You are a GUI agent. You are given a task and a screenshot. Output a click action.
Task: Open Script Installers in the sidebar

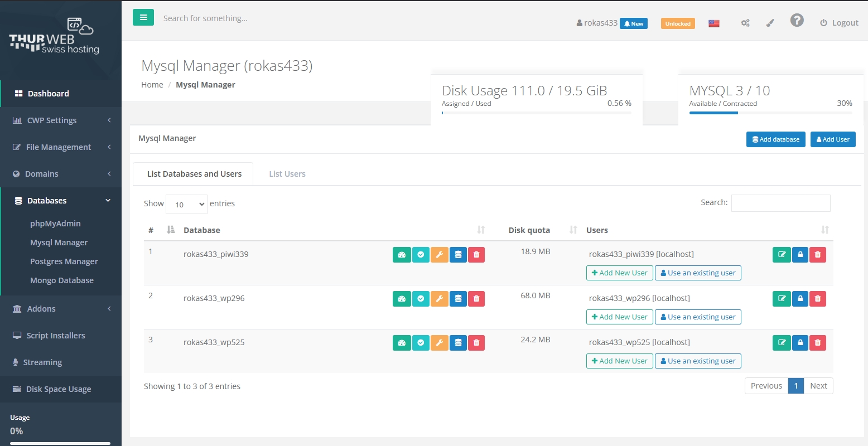(x=61, y=336)
